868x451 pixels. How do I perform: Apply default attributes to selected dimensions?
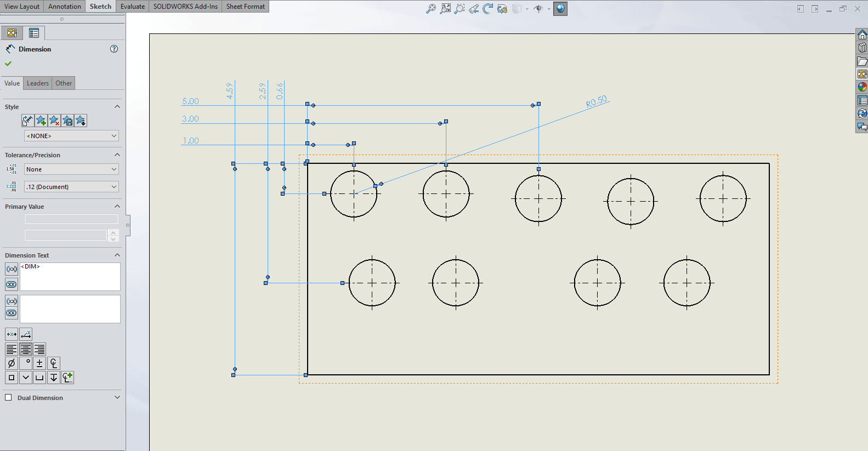pos(27,121)
